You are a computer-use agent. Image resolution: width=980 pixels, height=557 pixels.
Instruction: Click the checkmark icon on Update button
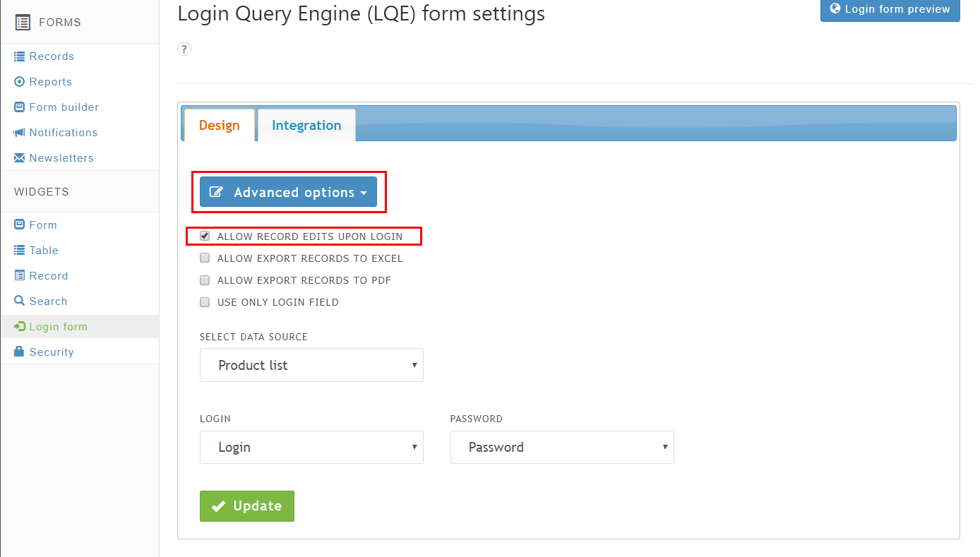pyautogui.click(x=219, y=506)
